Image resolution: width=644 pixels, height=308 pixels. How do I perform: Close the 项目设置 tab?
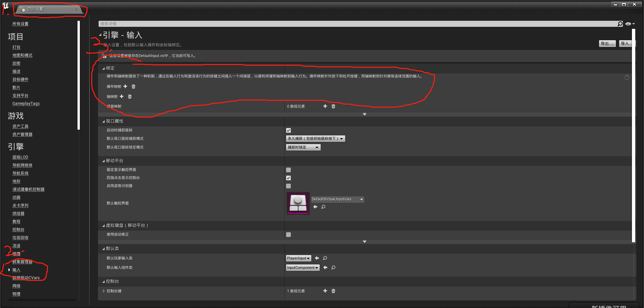tap(76, 9)
